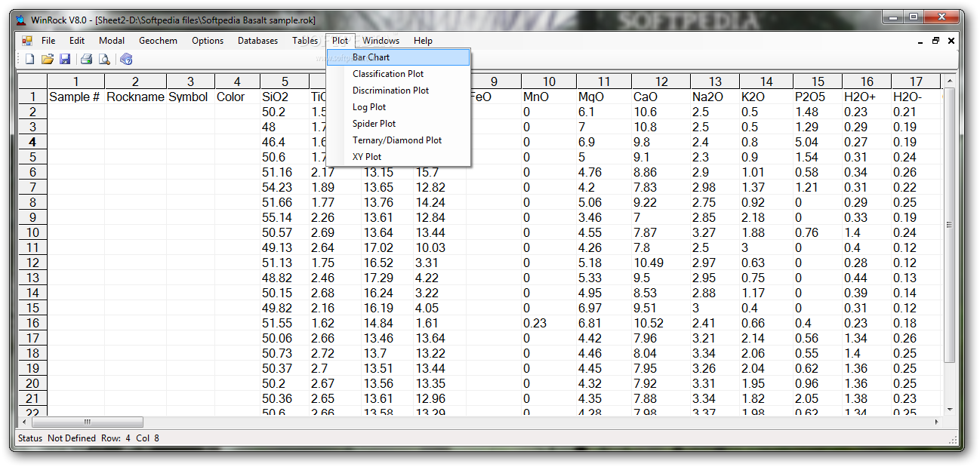Click the child window icon left of File menu
The height and width of the screenshot is (467, 980).
click(27, 41)
